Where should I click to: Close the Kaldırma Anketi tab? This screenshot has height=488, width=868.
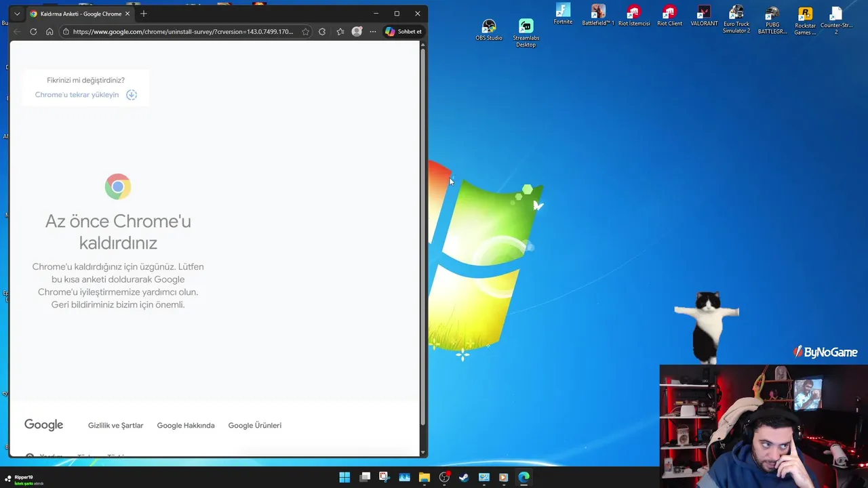click(x=127, y=14)
